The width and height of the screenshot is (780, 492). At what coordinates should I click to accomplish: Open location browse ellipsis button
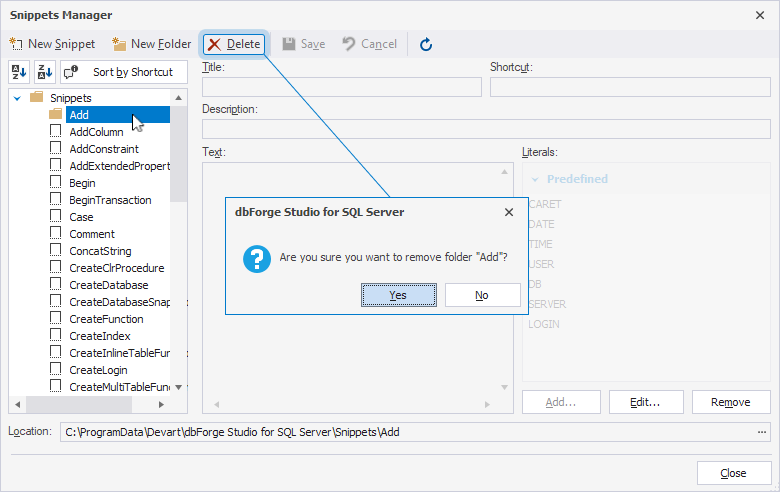762,432
